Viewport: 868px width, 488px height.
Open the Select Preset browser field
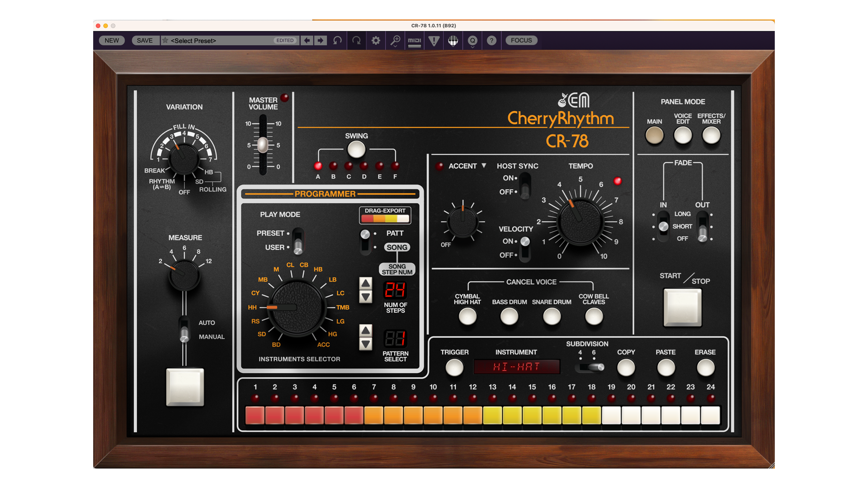tap(230, 40)
